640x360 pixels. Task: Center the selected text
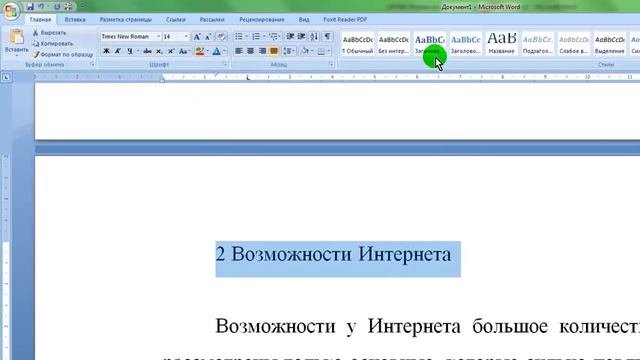coord(251,51)
